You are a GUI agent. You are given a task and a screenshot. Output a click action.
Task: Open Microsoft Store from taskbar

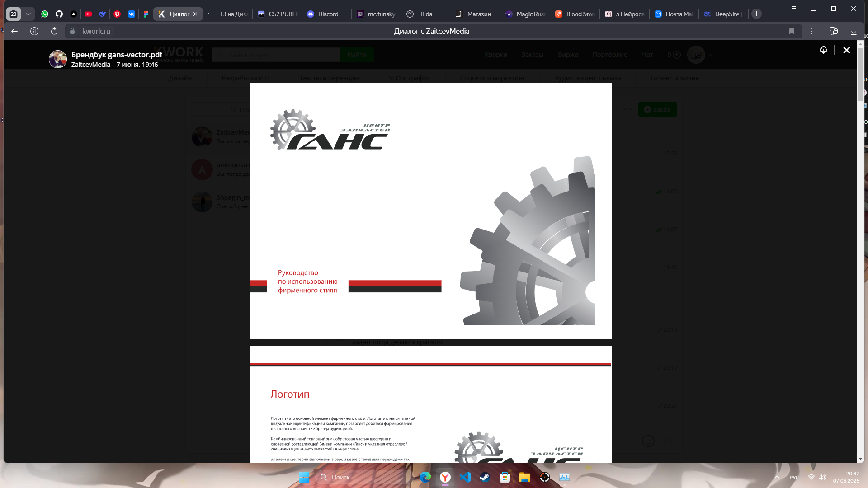click(x=505, y=477)
